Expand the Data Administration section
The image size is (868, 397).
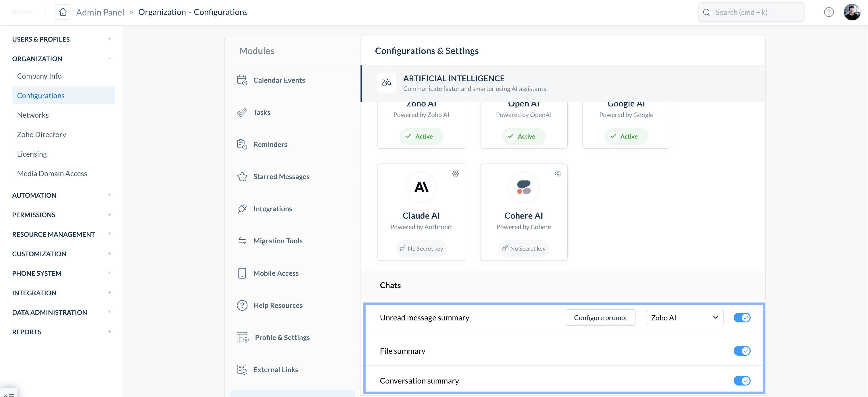click(x=110, y=312)
